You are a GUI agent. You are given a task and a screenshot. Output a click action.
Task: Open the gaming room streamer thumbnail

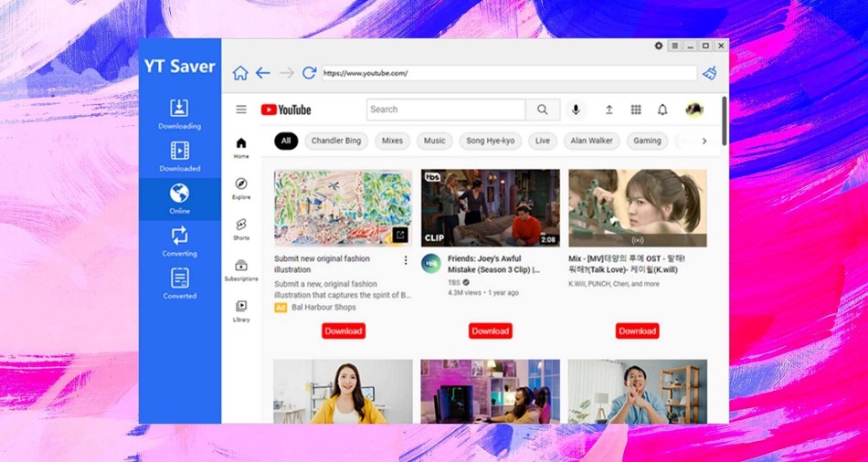point(491,392)
